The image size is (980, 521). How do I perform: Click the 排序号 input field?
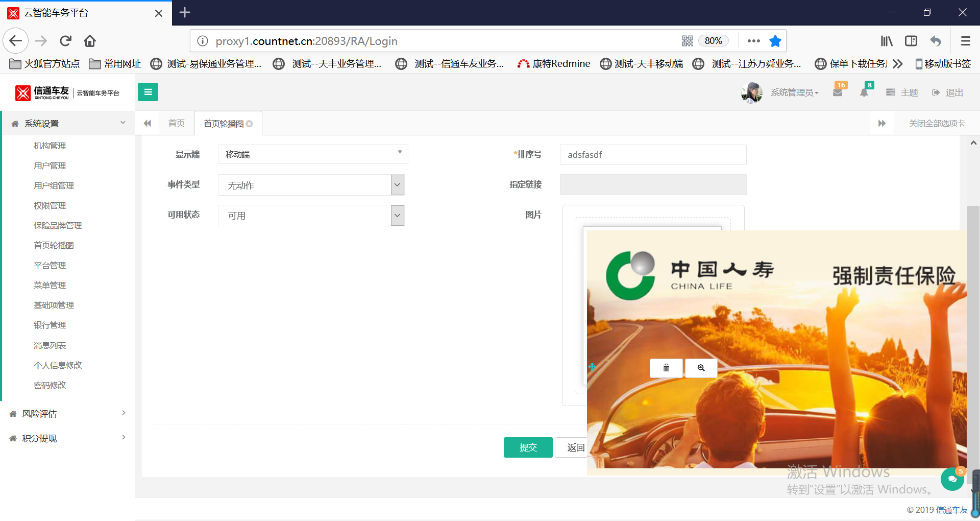click(653, 155)
